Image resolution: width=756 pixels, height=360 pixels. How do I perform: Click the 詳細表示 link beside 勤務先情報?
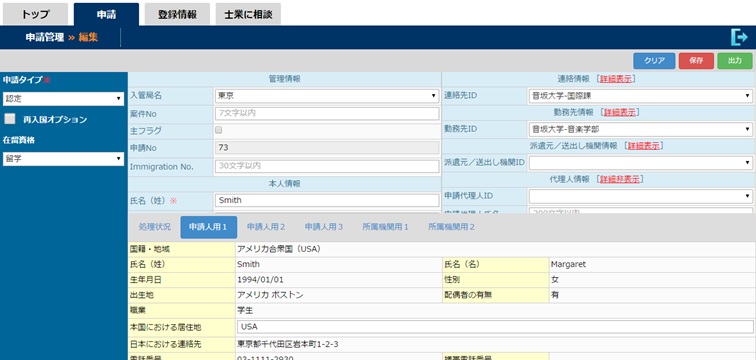coord(619,112)
